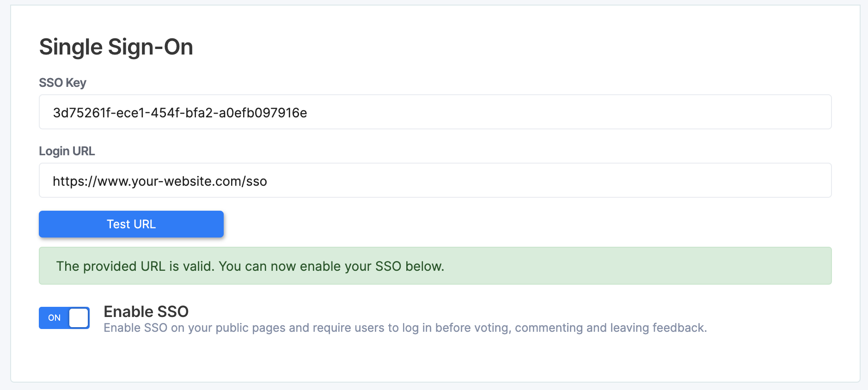The height and width of the screenshot is (390, 868).
Task: Focus the SSO Key input field
Action: coord(434,112)
